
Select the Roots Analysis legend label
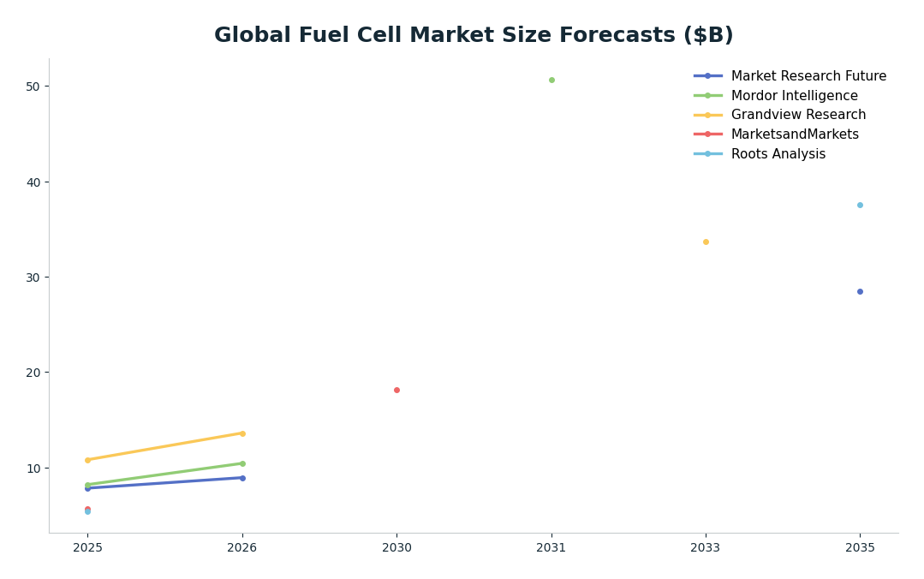[778, 153]
